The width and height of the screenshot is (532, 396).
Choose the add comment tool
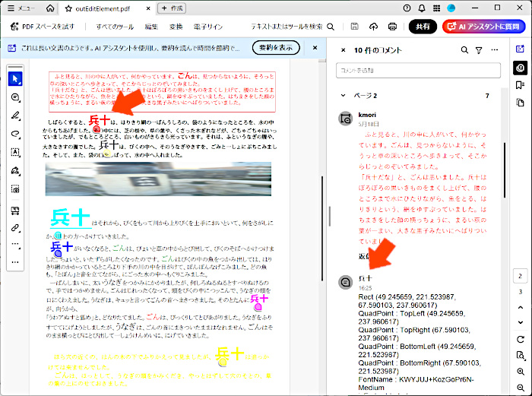coord(15,97)
